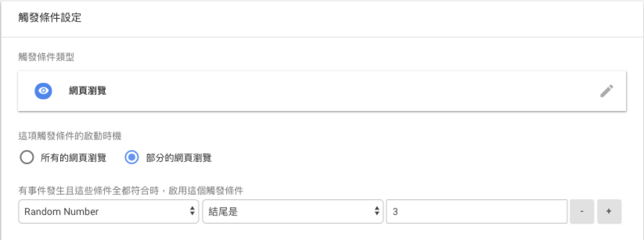
Task: Click the value input field containing 3
Action: click(x=477, y=211)
